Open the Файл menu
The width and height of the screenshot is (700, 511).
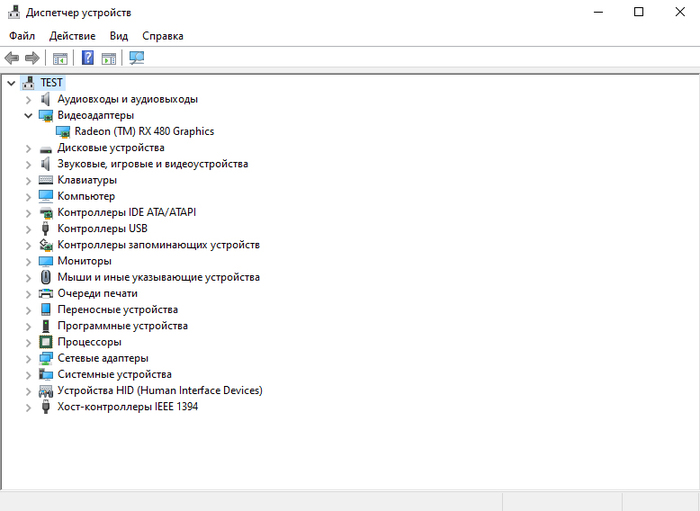click(x=22, y=36)
